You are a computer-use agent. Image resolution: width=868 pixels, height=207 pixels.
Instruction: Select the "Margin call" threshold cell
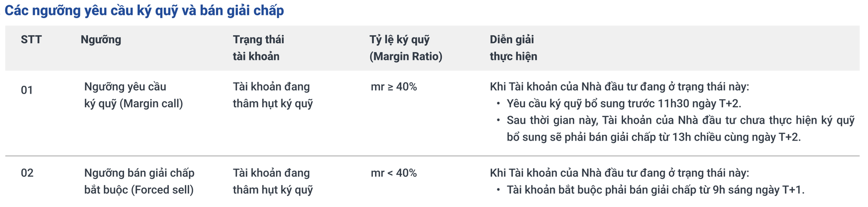[x=134, y=95]
